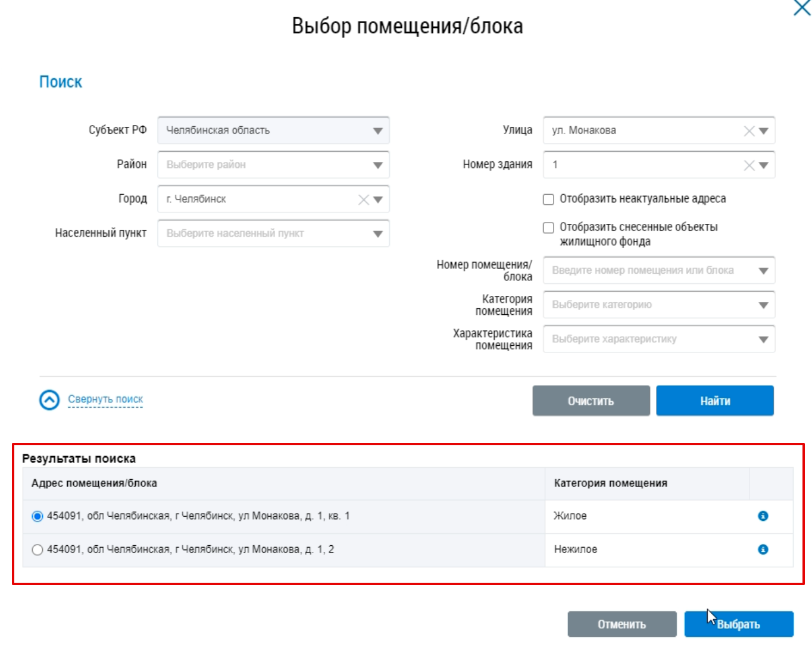Click the Свернуть поиск link
This screenshot has height=650, width=812.
[x=105, y=399]
